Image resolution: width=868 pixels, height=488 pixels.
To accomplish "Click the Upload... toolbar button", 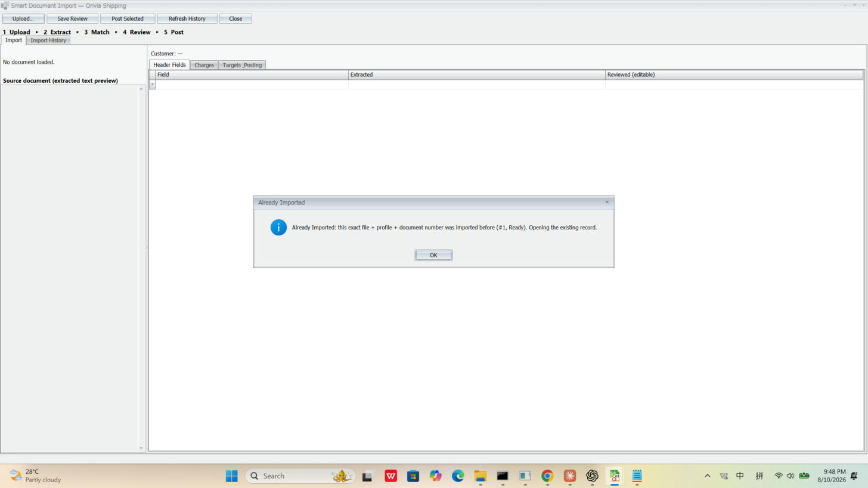I will [23, 18].
